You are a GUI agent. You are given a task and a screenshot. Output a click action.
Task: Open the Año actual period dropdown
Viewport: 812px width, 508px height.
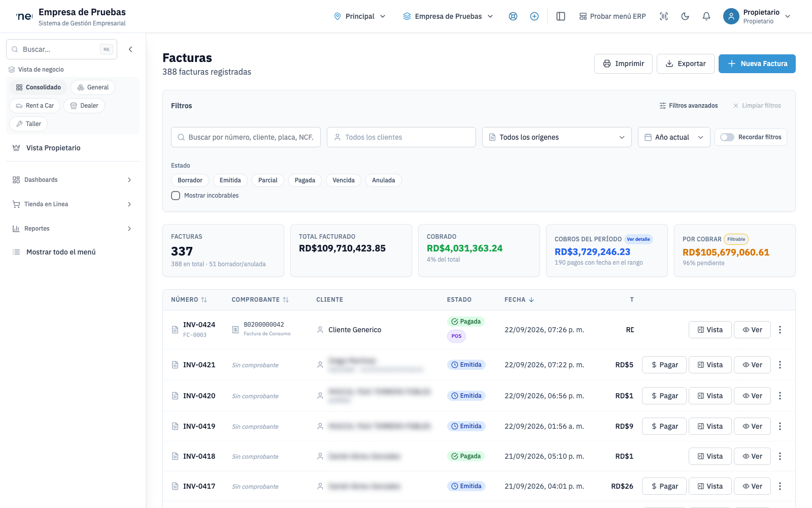click(674, 137)
